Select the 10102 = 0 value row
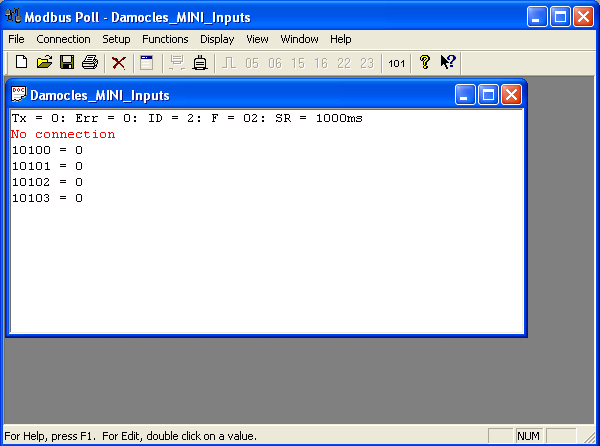Image resolution: width=600 pixels, height=446 pixels. pyautogui.click(x=47, y=182)
